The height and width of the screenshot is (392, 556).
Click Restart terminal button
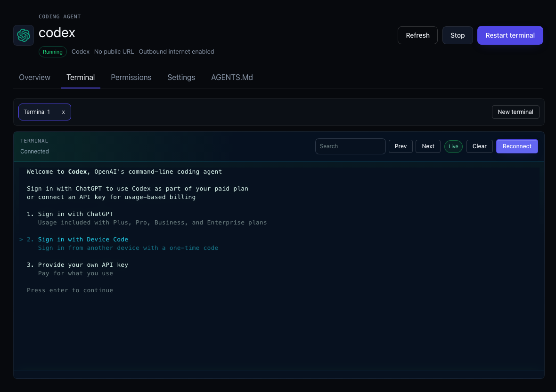[x=510, y=35]
